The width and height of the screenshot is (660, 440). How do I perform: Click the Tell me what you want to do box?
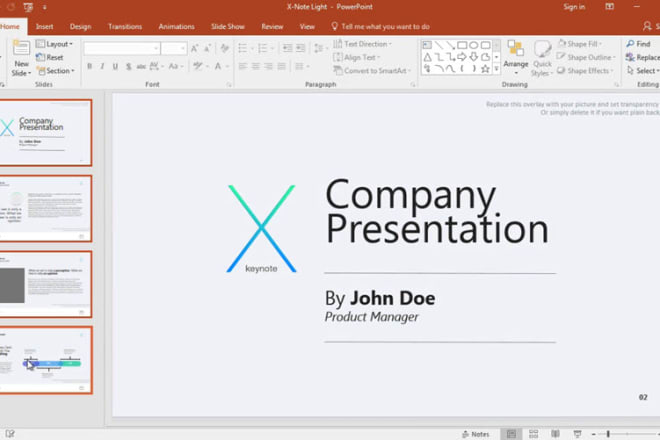[x=381, y=27]
